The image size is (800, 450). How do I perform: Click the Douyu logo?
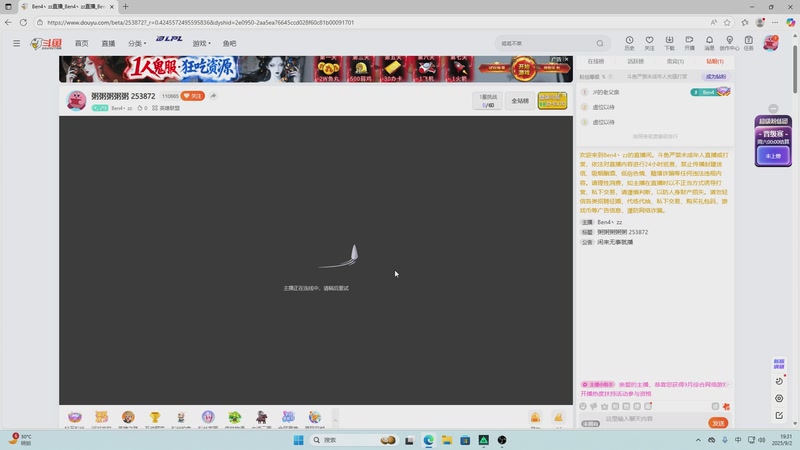[x=46, y=44]
